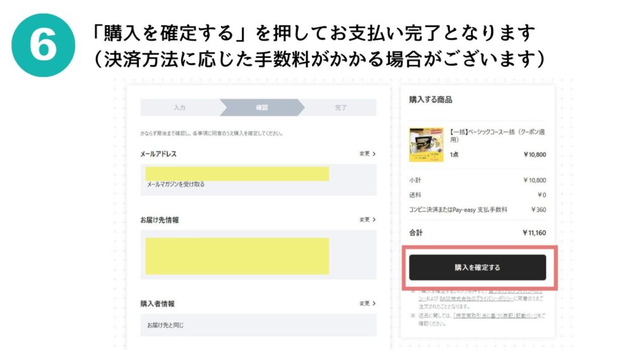Open the 変更 link beside メールアドレス

(364, 153)
